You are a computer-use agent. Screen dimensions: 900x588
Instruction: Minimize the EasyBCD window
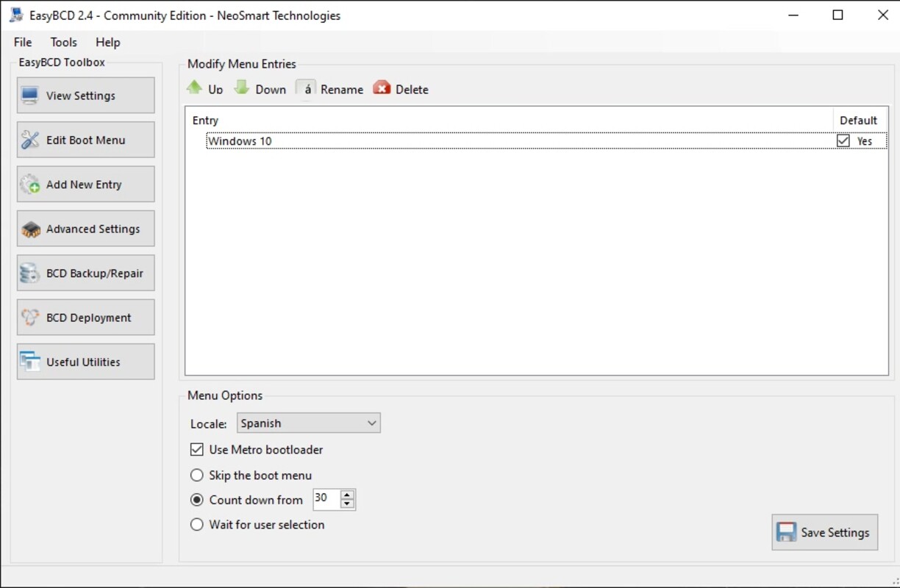click(x=793, y=15)
